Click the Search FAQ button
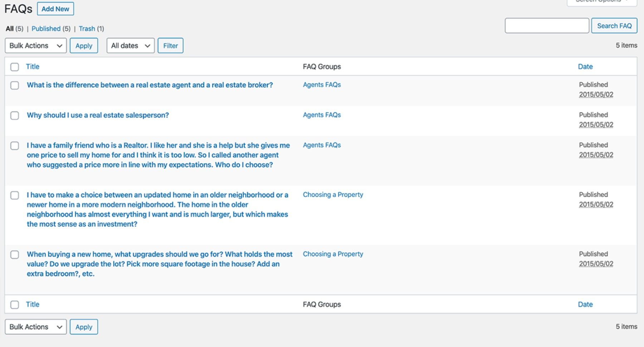 pyautogui.click(x=614, y=26)
